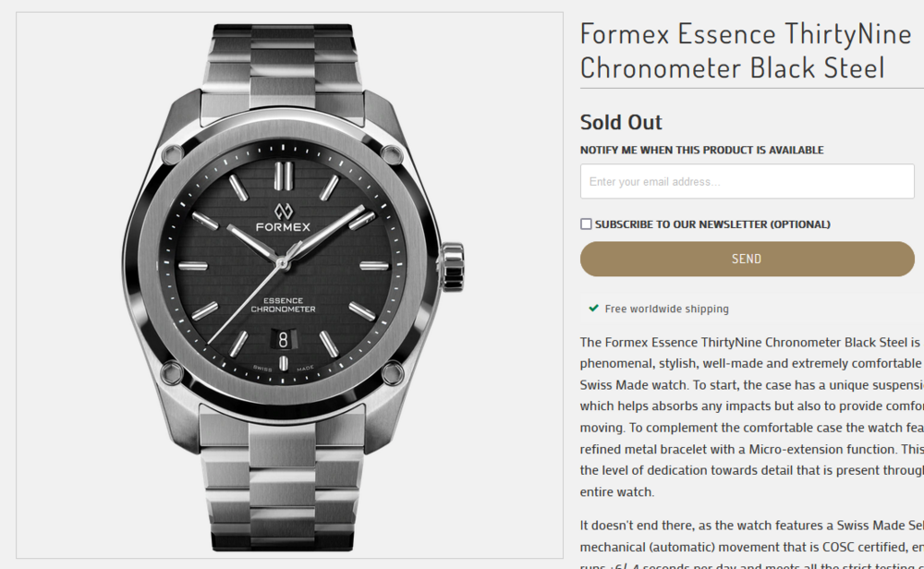The height and width of the screenshot is (569, 924).
Task: Click the "Free worldwide shipping" text
Action: 666,309
